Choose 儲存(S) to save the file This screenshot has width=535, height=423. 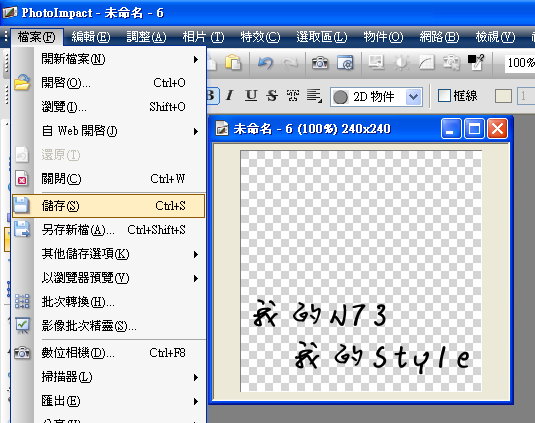click(x=109, y=206)
